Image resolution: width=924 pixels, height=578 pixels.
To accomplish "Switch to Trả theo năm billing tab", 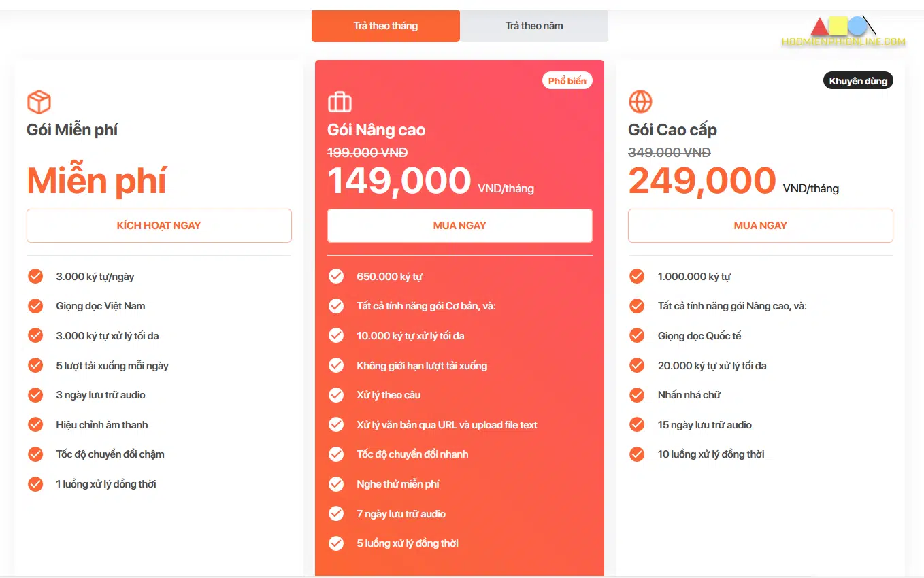I will click(534, 26).
